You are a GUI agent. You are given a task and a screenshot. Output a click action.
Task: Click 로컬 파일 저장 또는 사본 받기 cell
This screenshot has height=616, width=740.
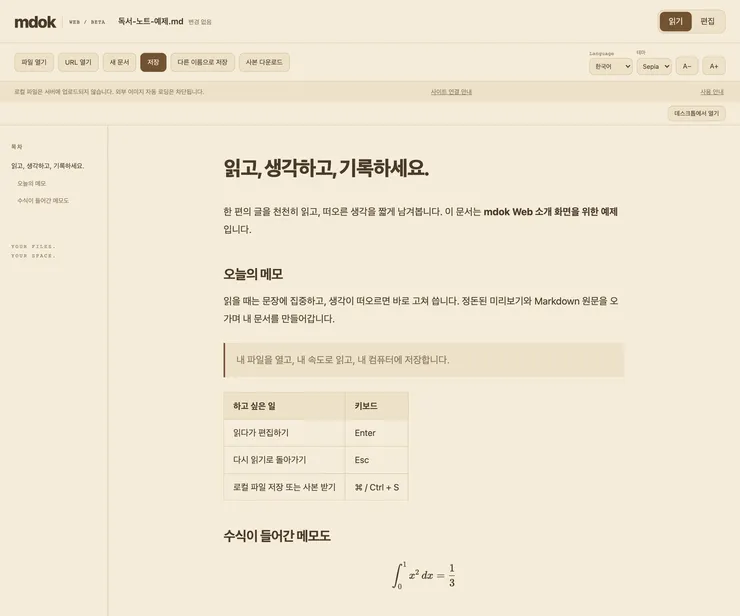pyautogui.click(x=285, y=487)
